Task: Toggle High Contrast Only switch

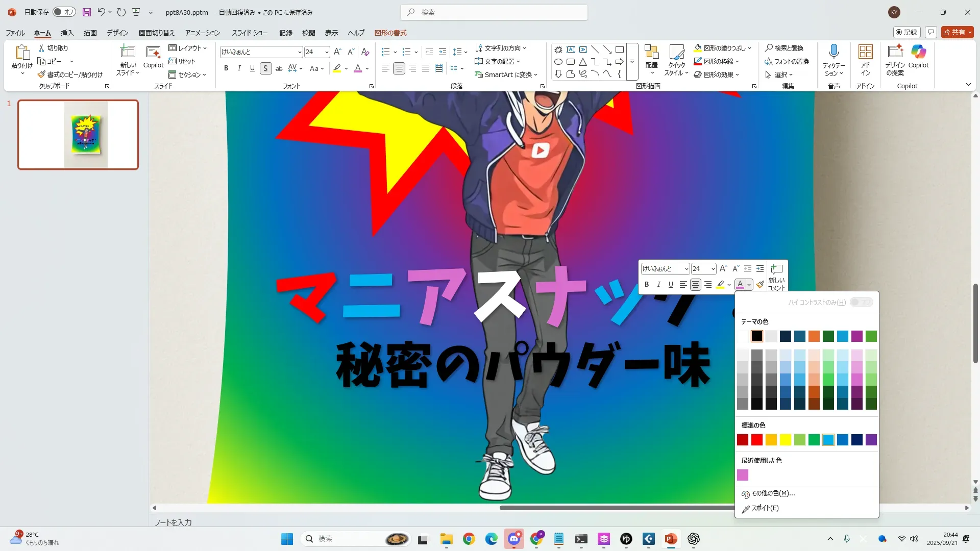Action: (x=861, y=303)
